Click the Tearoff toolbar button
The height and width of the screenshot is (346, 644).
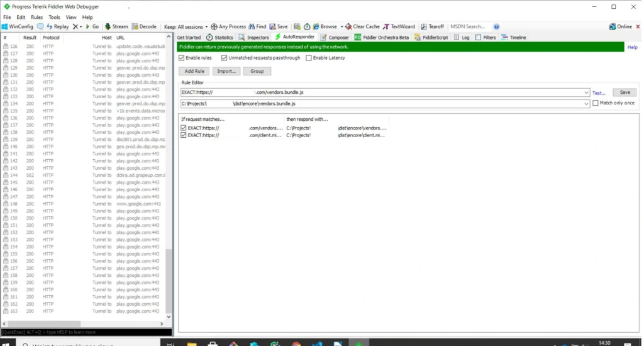click(x=433, y=26)
